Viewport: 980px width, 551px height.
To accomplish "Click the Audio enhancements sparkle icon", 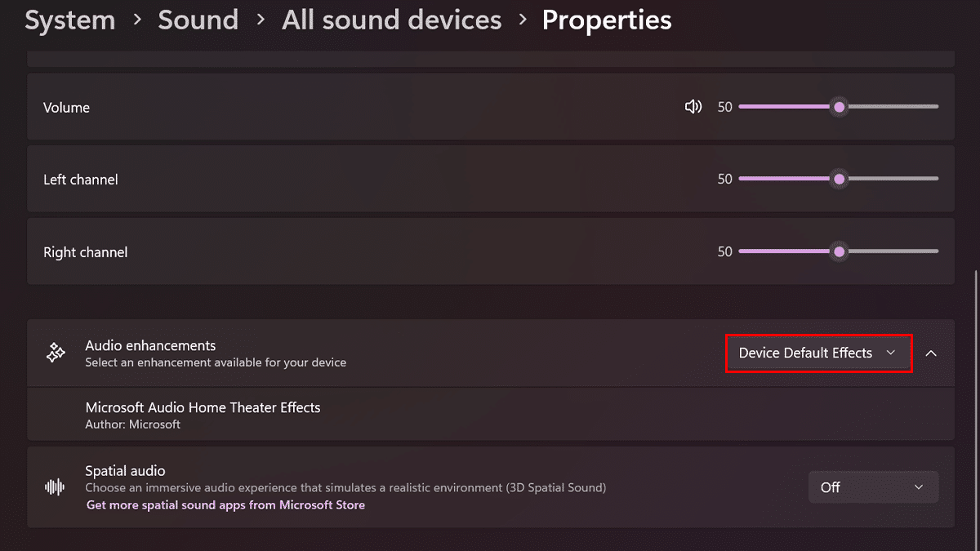I will tap(55, 352).
